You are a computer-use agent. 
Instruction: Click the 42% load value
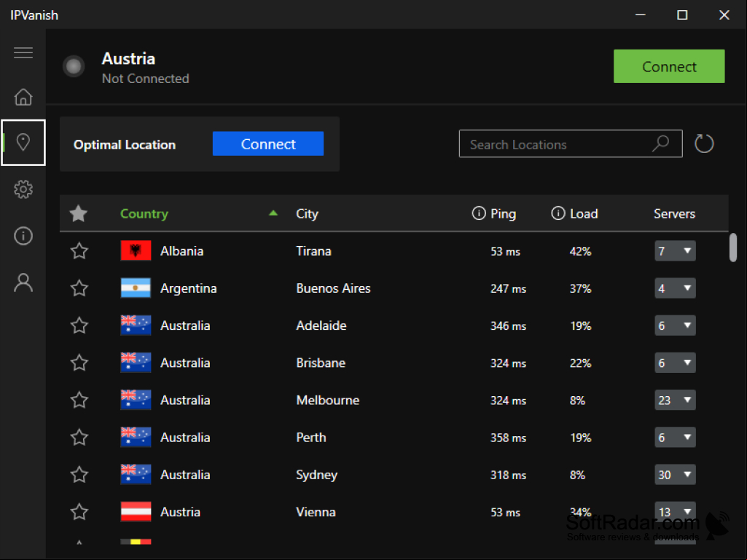click(580, 251)
